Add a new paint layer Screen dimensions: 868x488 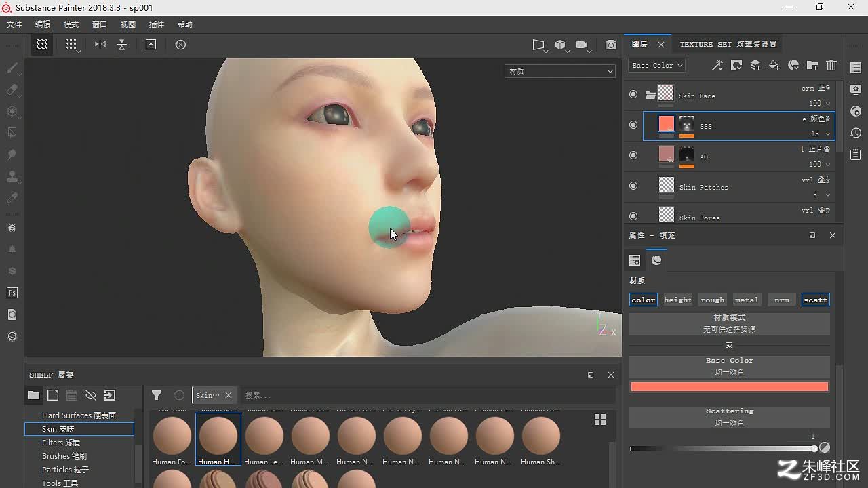tap(755, 65)
